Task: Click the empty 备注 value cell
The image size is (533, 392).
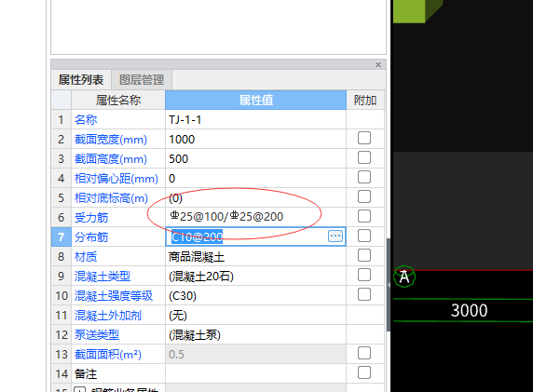Action: [x=255, y=374]
